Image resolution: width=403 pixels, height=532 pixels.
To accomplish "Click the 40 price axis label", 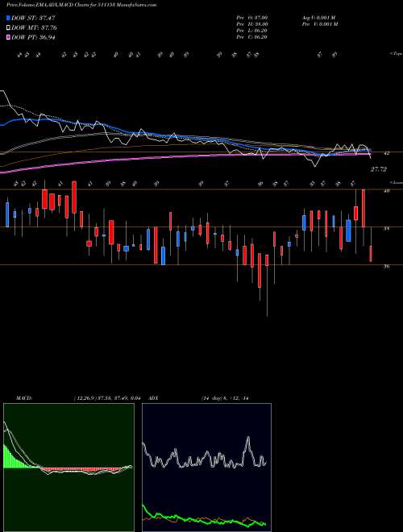I will pyautogui.click(x=386, y=191).
